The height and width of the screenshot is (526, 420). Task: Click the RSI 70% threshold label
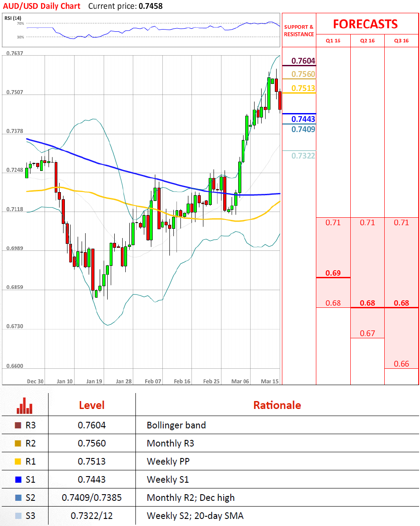(x=20, y=23)
